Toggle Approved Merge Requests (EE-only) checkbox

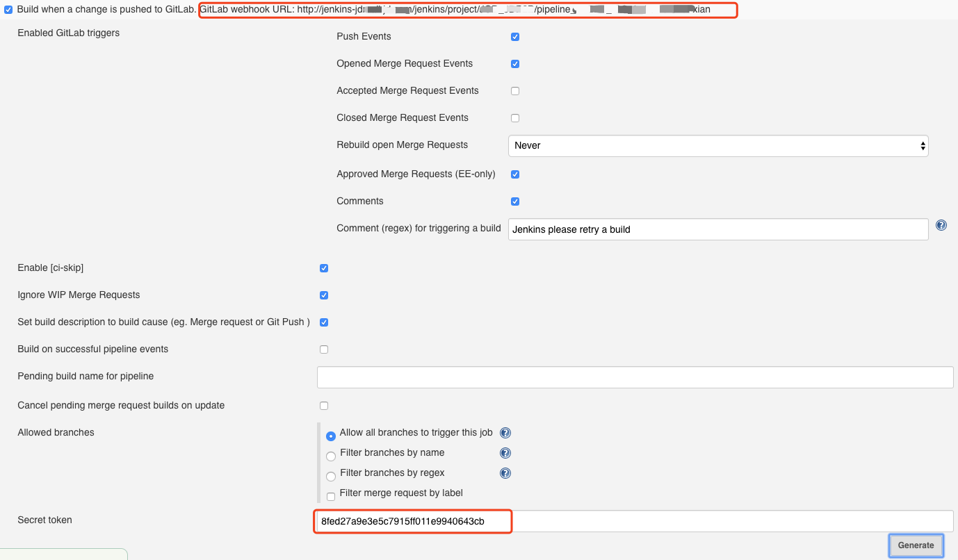(x=515, y=174)
